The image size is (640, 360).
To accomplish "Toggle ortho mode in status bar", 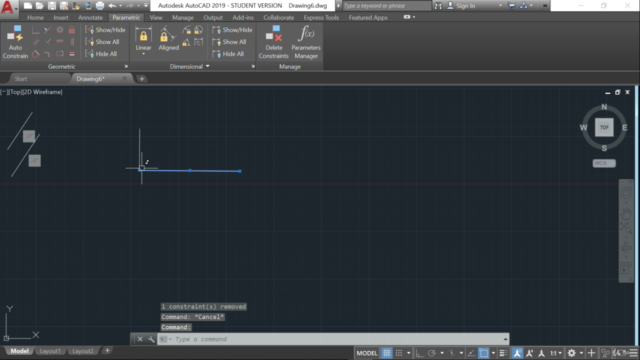I will tap(420, 353).
